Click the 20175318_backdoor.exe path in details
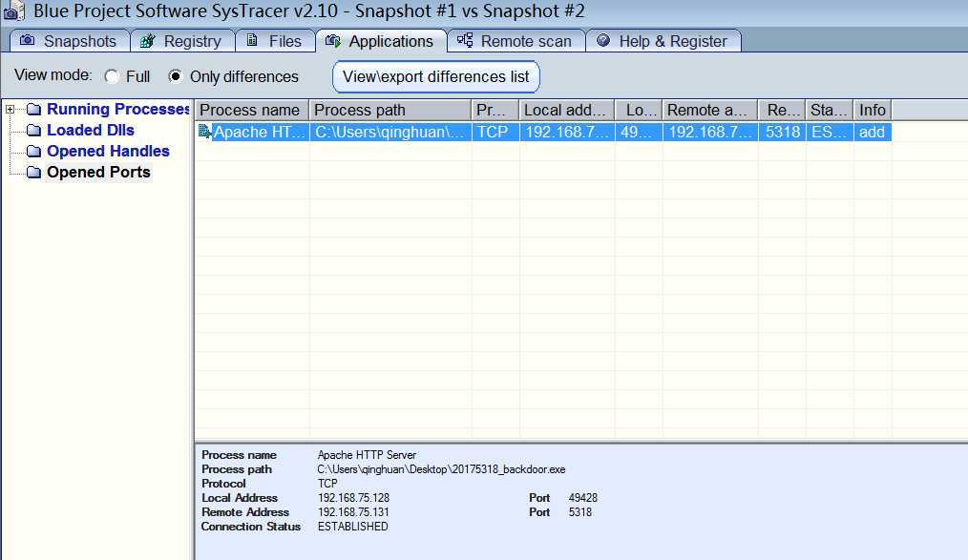 point(441,469)
